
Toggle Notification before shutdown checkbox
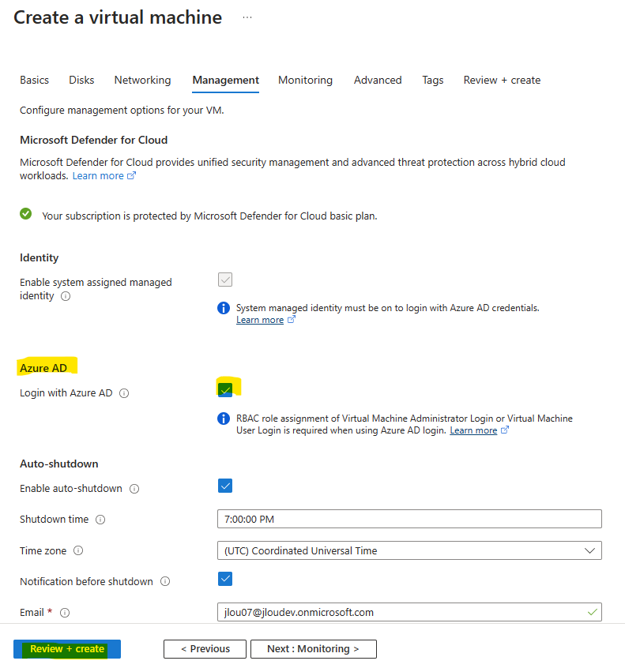pos(225,579)
